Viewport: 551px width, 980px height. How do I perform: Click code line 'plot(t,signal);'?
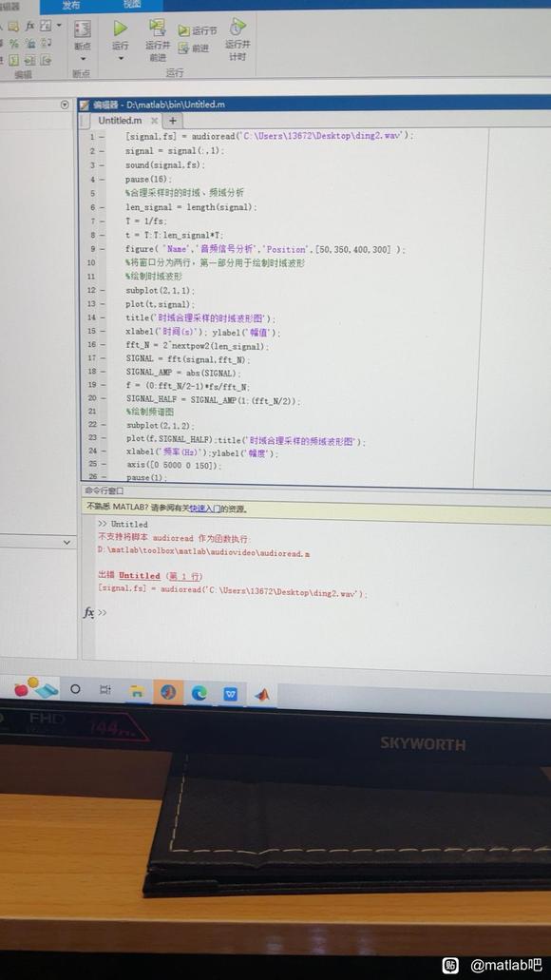point(161,304)
